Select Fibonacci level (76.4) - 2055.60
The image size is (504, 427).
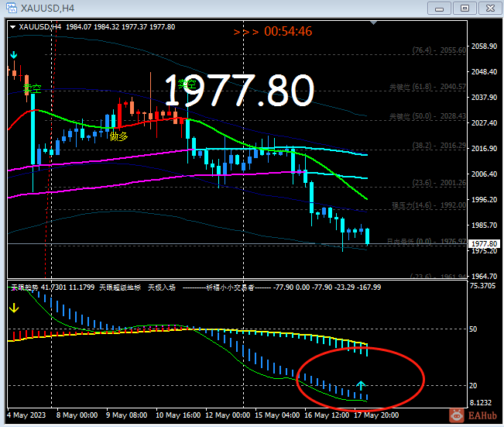(x=439, y=50)
